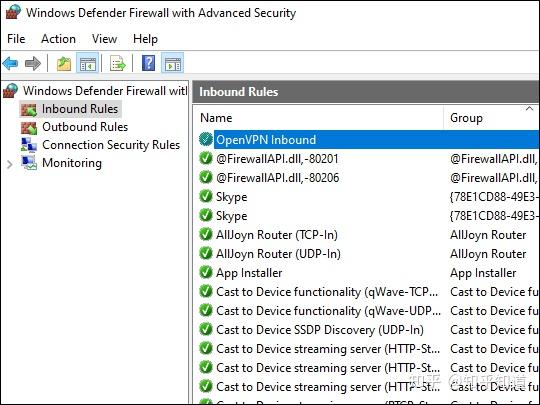Select Cast to Device SSDP Discovery (UDP-In)
Screen dimensions: 540x405
tap(320, 330)
